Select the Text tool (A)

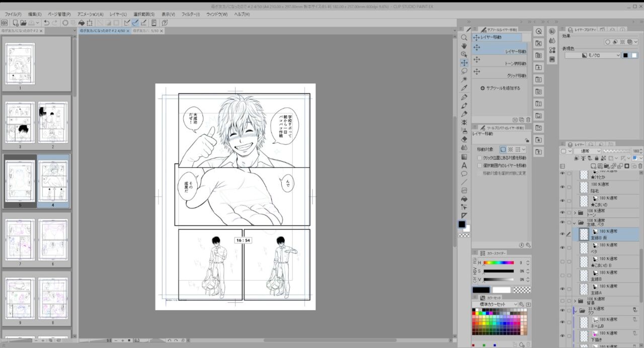click(464, 165)
